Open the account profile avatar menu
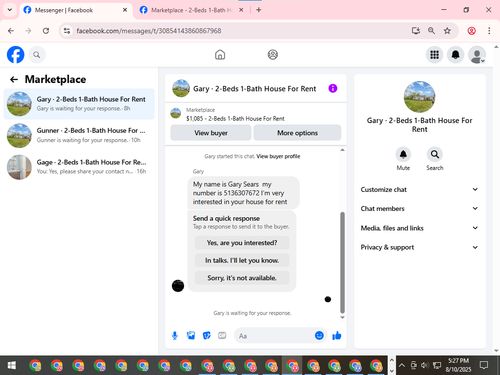Image resolution: width=500 pixels, height=375 pixels. [477, 55]
